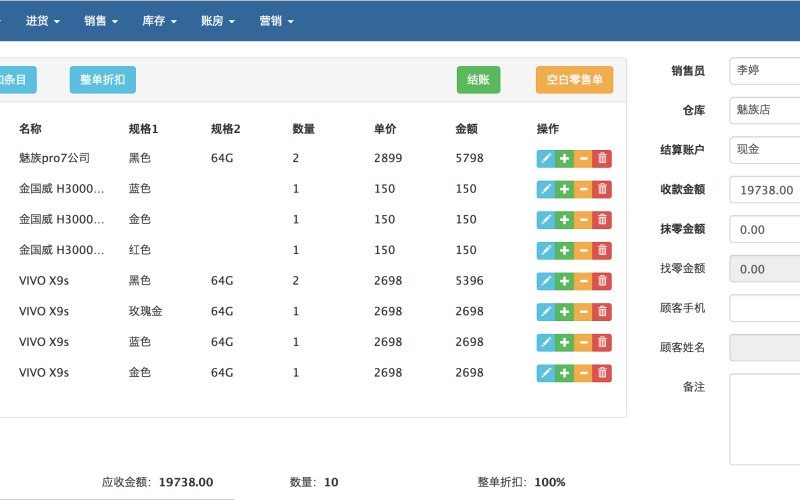Image resolution: width=800 pixels, height=500 pixels.
Task: Click the 整单折扣 value 100%
Action: coord(549,482)
